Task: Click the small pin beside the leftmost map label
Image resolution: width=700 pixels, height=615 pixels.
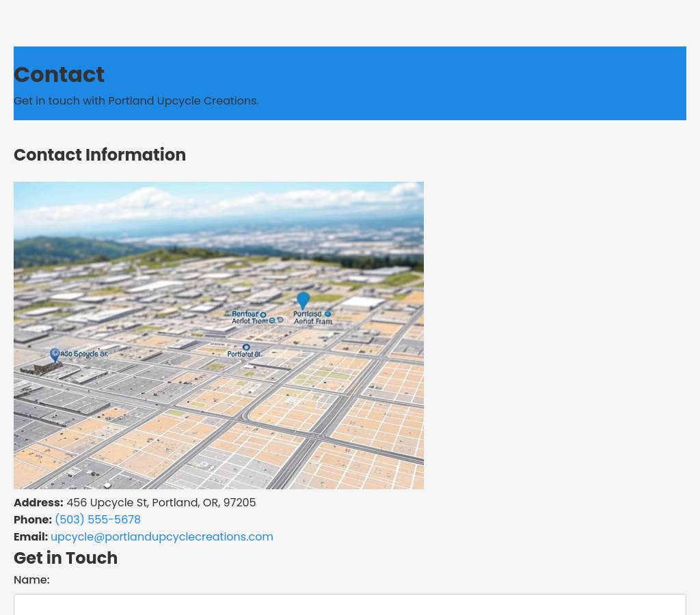Action: (55, 354)
